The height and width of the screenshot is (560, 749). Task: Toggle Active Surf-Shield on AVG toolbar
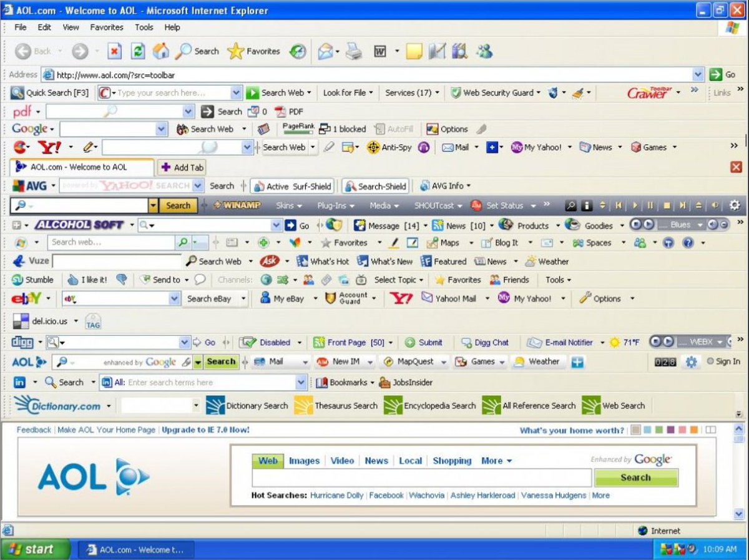click(x=291, y=186)
